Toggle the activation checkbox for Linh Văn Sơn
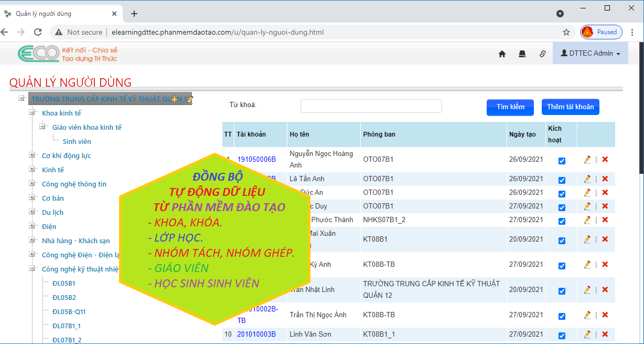644x344 pixels. [562, 336]
